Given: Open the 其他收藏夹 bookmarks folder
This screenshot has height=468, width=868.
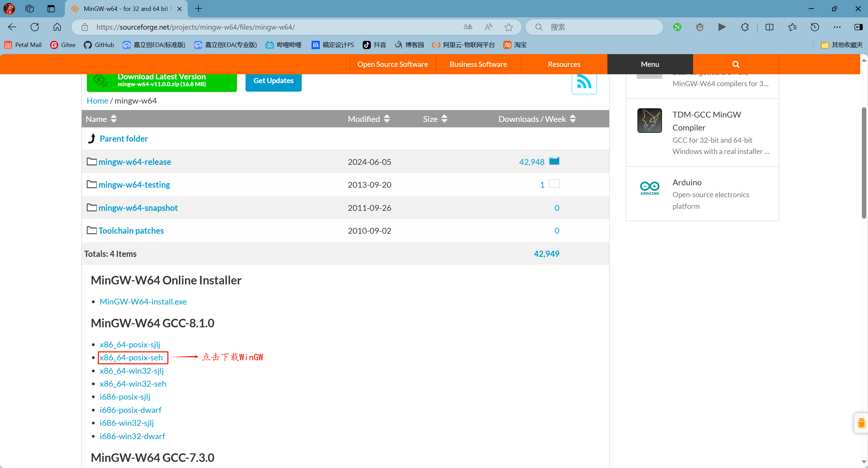Looking at the screenshot, I should 842,45.
